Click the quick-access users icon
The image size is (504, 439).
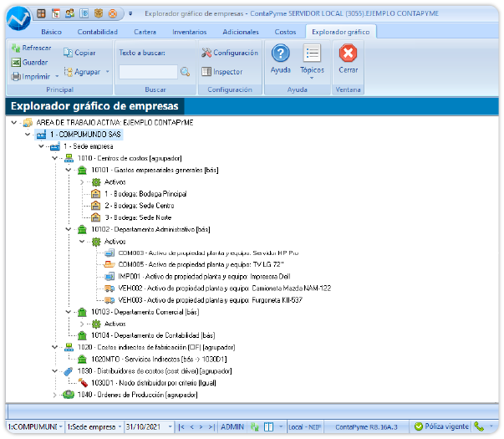69,13
